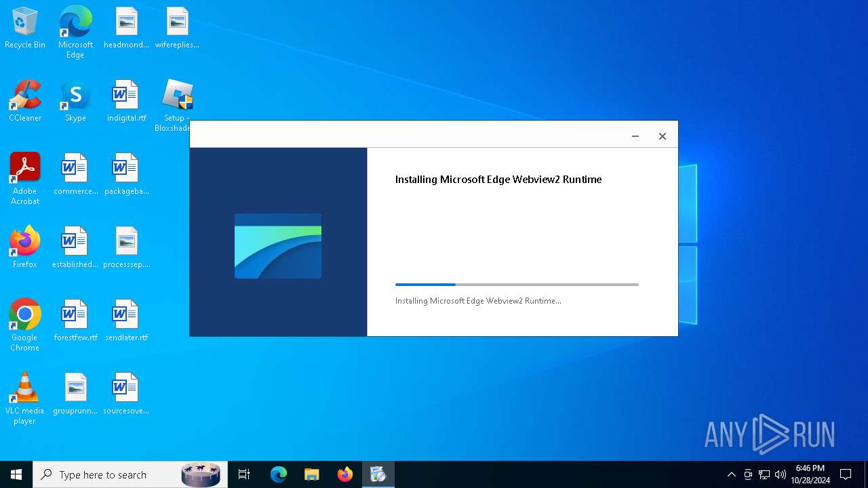Screen dimensions: 868x488
Task: Click the installer progress bar
Action: tap(517, 285)
